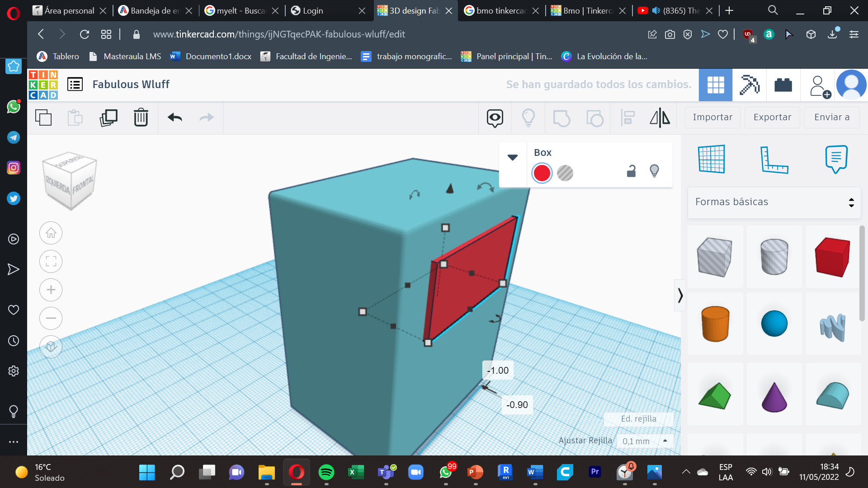Screen dimensions: 868x488
Task: Switch to the Área personal browser tab
Action: point(69,10)
